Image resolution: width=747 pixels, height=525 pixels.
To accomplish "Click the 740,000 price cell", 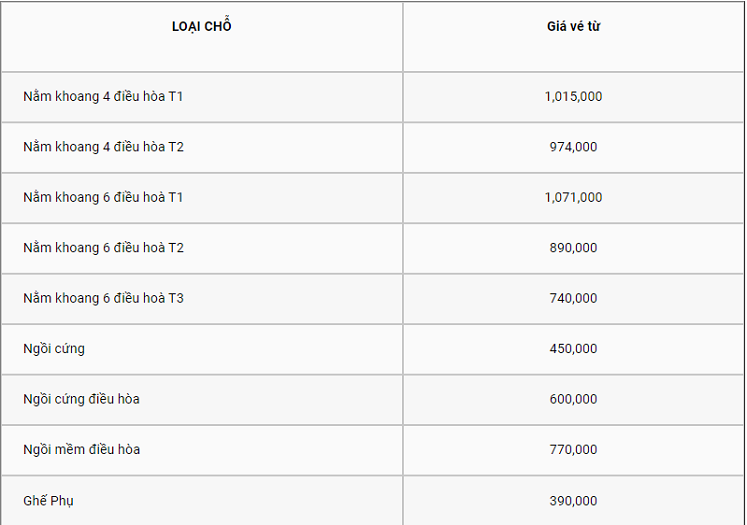I will tap(573, 299).
